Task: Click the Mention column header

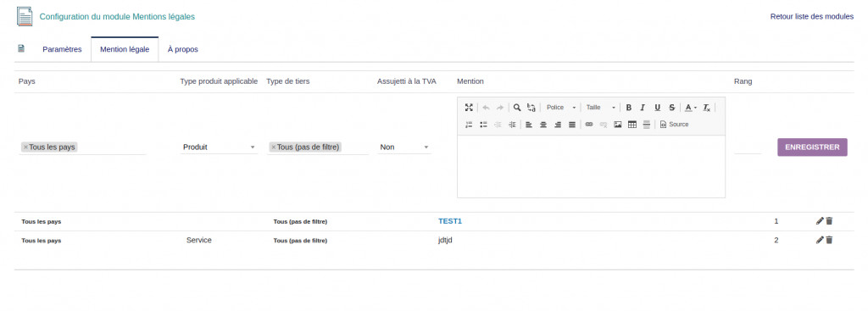Action: (470, 81)
